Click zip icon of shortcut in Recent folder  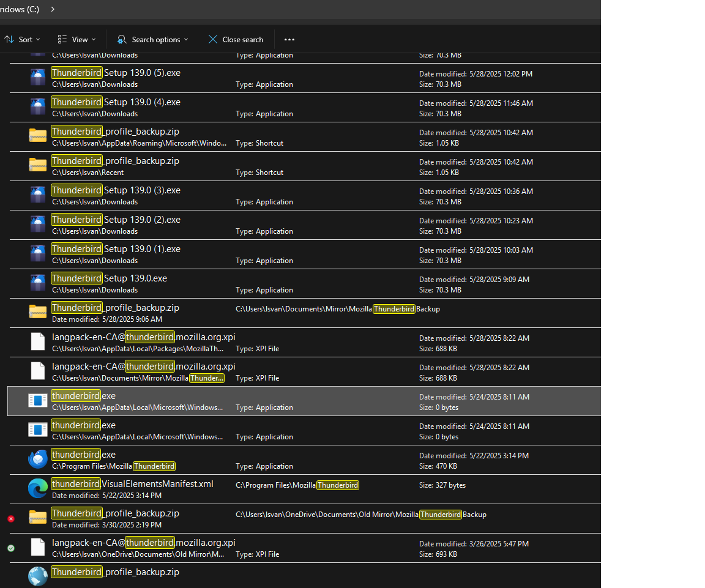point(38,165)
